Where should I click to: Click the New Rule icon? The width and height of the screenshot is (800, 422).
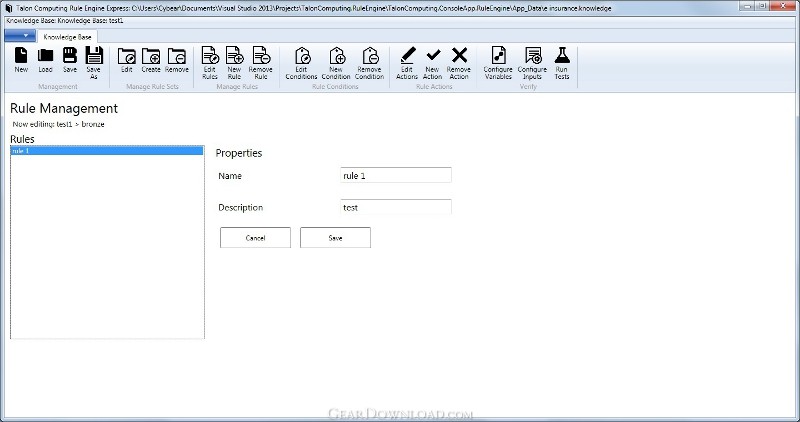(234, 55)
